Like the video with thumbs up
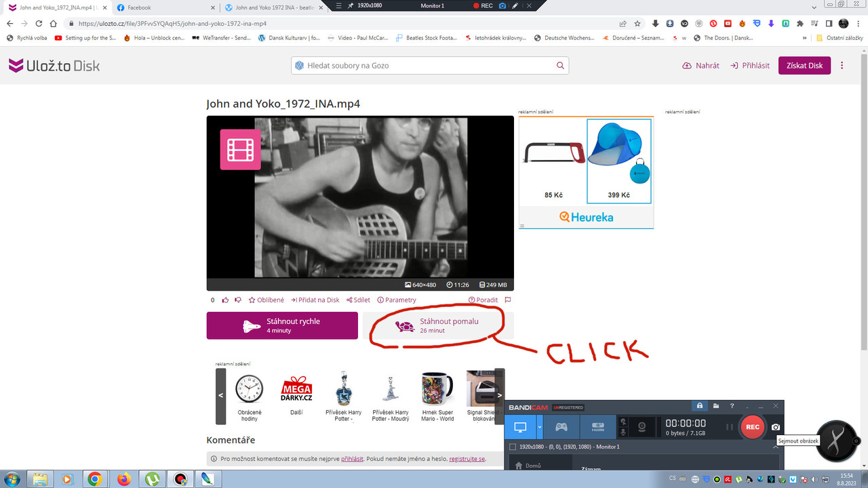868x488 pixels. [225, 300]
